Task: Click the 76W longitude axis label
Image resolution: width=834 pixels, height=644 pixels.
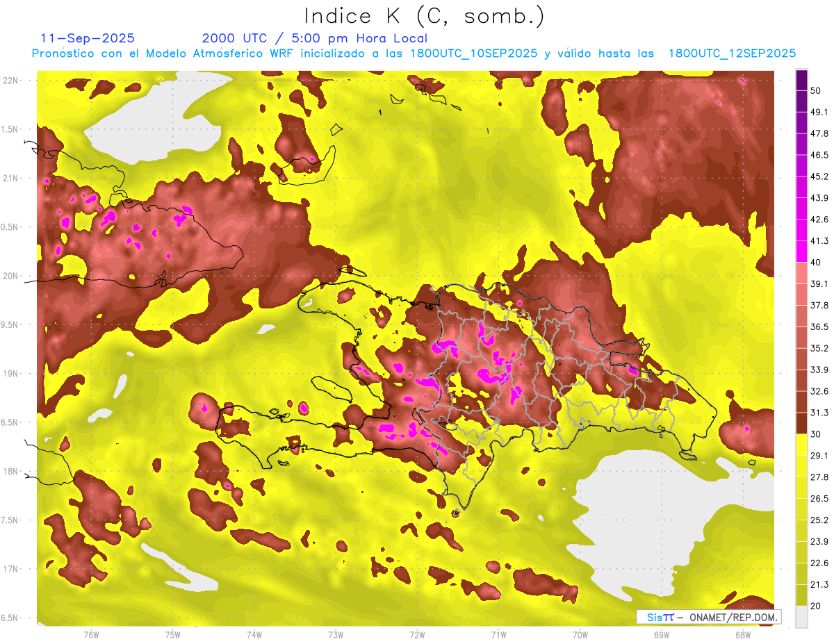Action: [91, 635]
